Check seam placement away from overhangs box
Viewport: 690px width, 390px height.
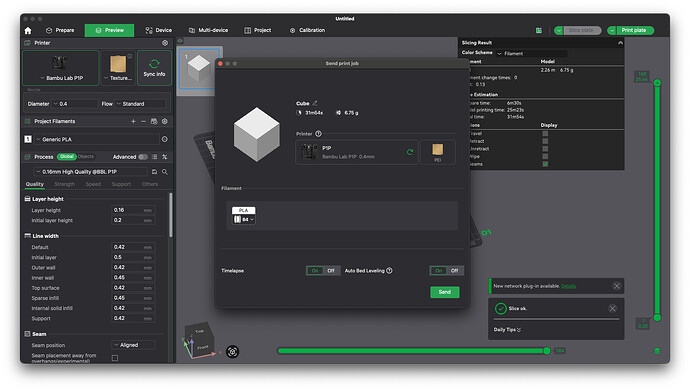(x=115, y=358)
